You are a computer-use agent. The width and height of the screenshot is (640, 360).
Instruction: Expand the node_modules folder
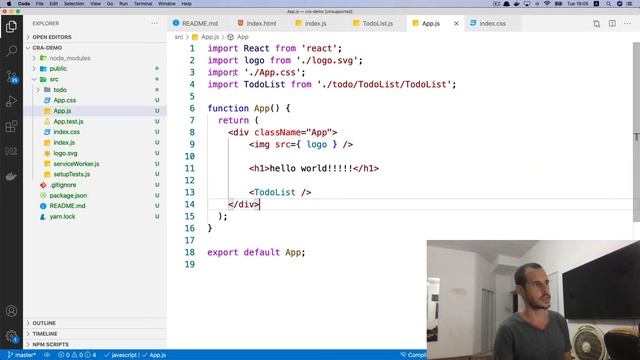point(70,58)
